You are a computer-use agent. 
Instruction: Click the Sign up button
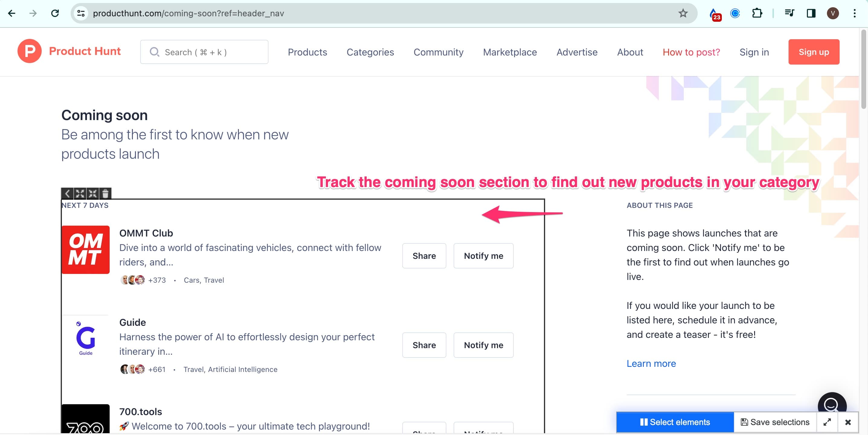point(814,52)
